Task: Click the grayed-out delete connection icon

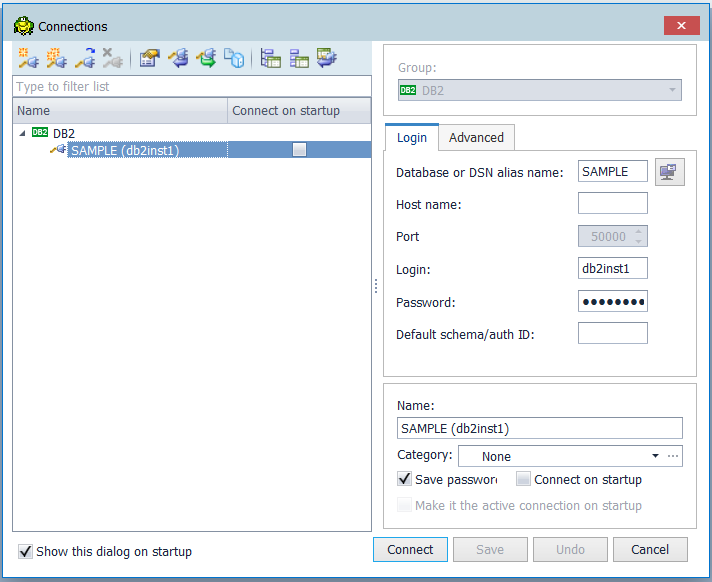Action: pyautogui.click(x=112, y=59)
